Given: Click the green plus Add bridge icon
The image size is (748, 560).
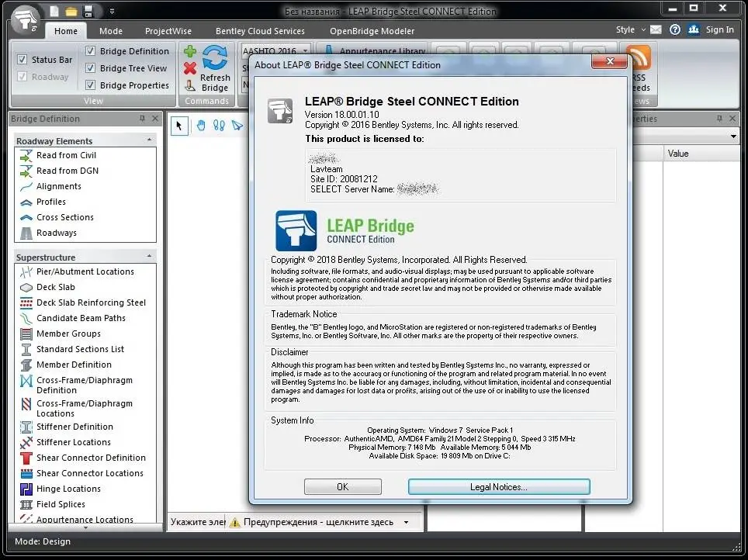Looking at the screenshot, I should (x=190, y=51).
